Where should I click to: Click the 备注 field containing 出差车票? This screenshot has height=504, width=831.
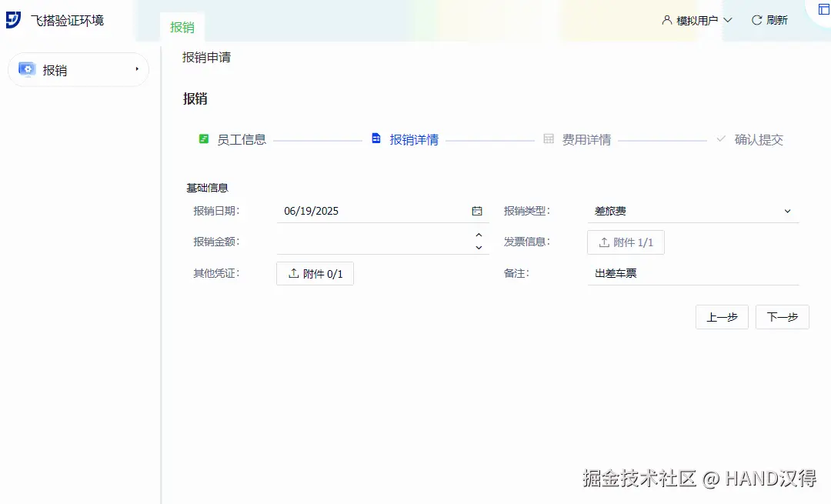coord(692,273)
